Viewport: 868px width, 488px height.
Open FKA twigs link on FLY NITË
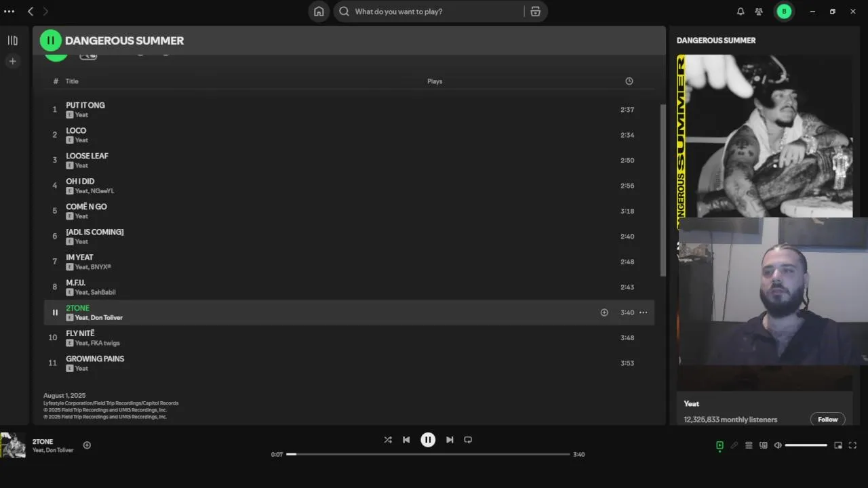coord(105,343)
